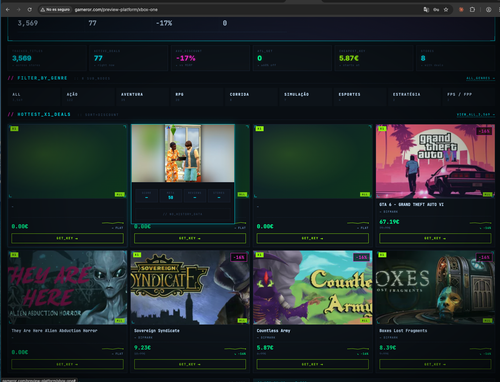Image resolution: width=500 pixels, height=382 pixels.
Task: Click the XS badge on GTA cover
Action: [382, 129]
